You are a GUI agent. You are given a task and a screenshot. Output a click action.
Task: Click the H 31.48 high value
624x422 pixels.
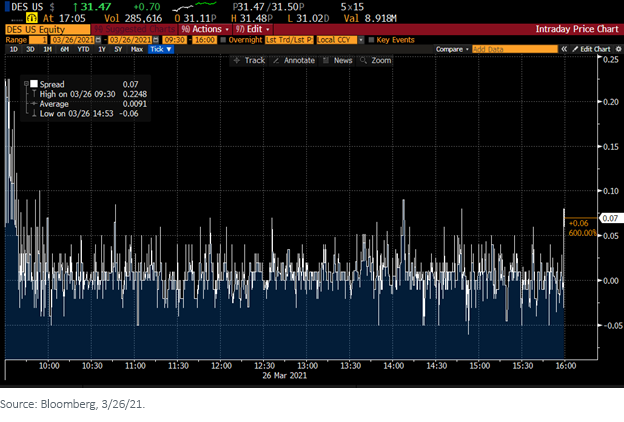[x=252, y=18]
